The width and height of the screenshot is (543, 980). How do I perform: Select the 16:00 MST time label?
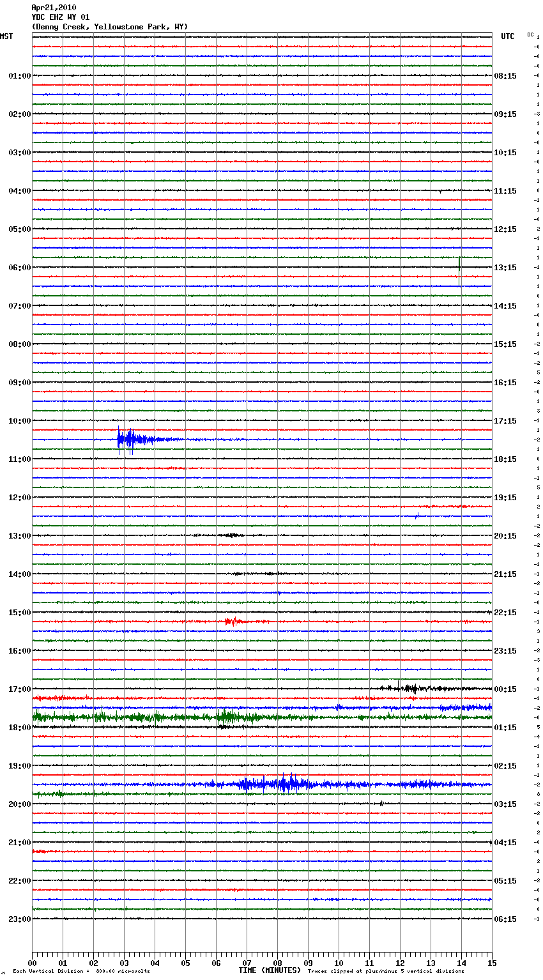coord(19,651)
